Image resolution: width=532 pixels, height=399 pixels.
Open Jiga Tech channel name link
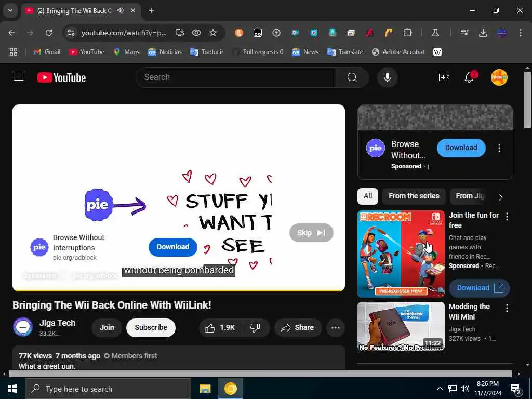[x=57, y=323]
